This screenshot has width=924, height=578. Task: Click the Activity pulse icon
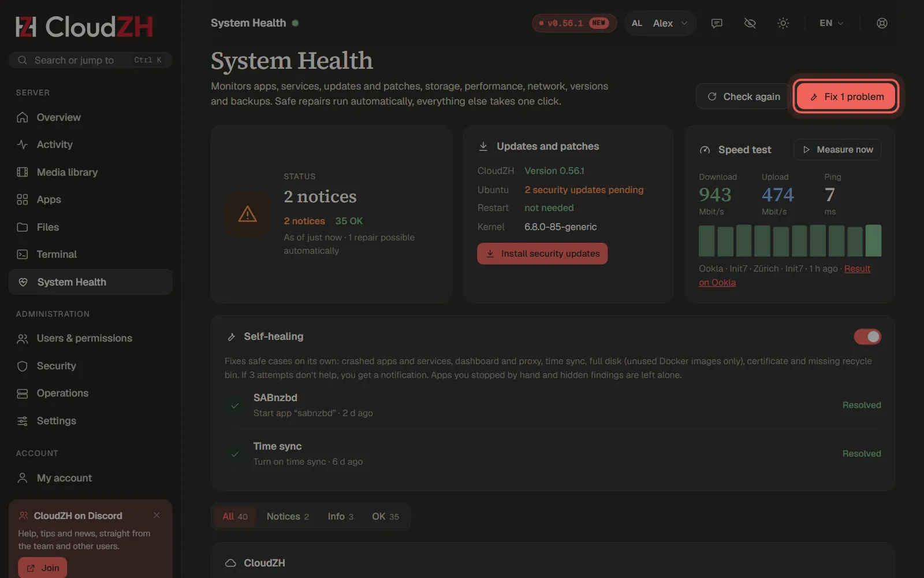[x=23, y=144]
